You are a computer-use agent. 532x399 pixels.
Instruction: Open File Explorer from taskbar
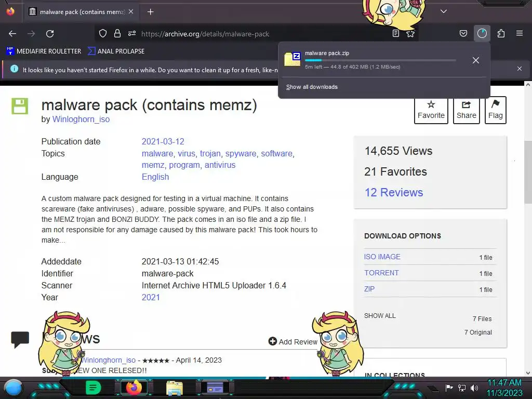click(175, 388)
